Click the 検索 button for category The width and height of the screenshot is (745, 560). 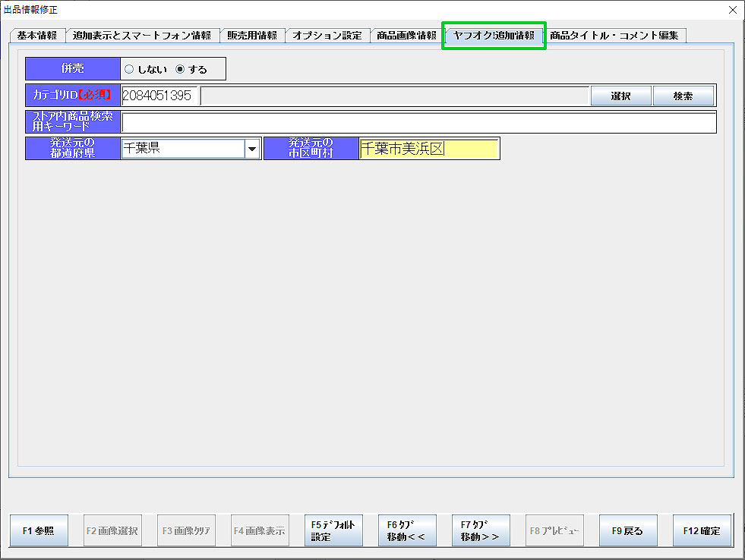[x=683, y=96]
